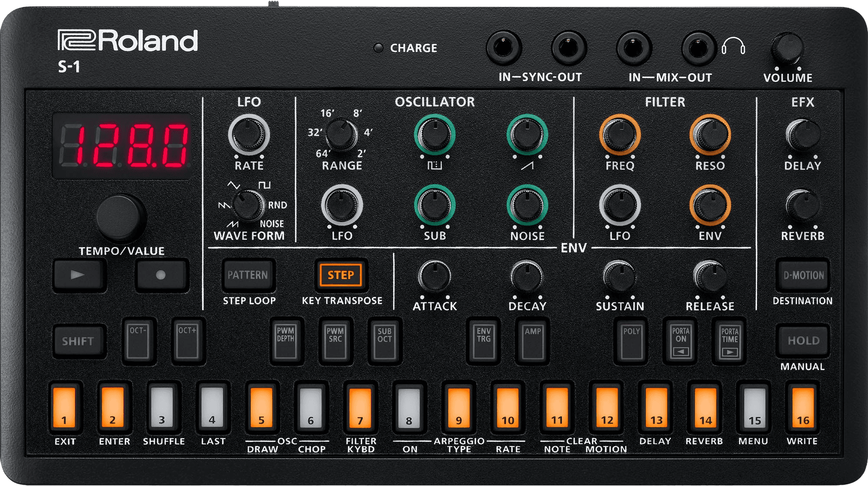Toggle the ENV TRG key
Image resolution: width=868 pixels, height=486 pixels.
(x=483, y=341)
